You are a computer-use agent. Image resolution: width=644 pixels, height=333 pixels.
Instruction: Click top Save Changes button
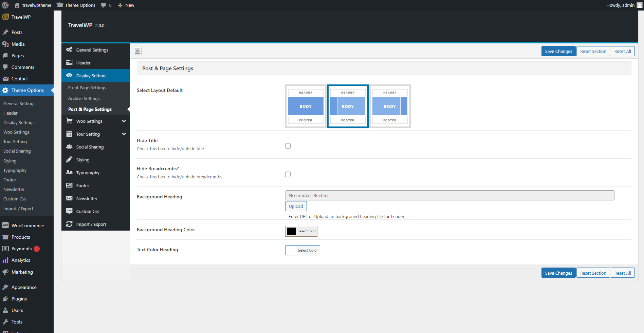click(558, 51)
